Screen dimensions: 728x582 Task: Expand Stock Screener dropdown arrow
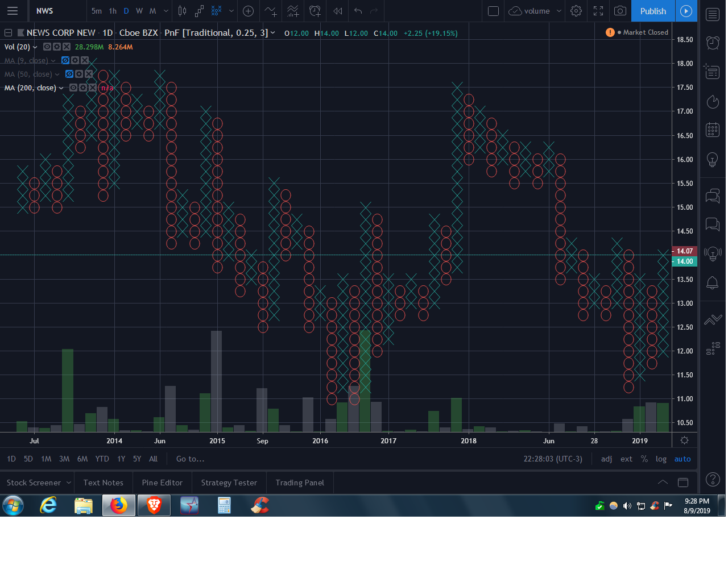coord(69,483)
